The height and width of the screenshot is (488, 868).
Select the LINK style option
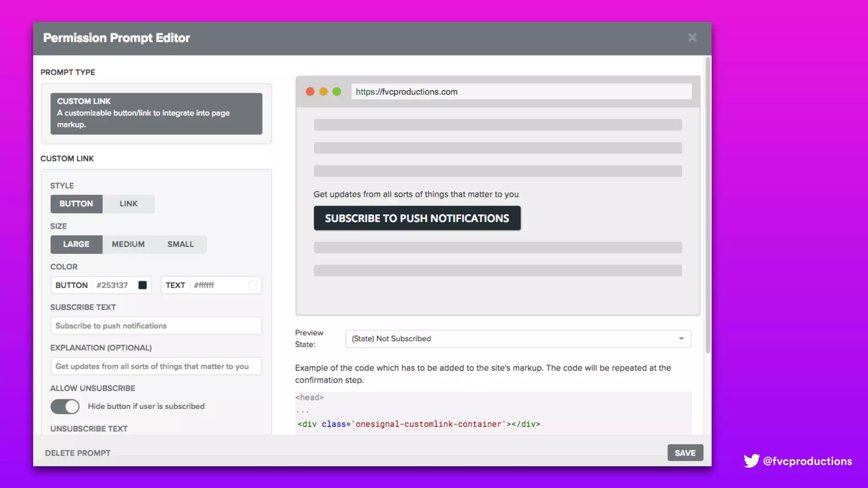tap(128, 204)
